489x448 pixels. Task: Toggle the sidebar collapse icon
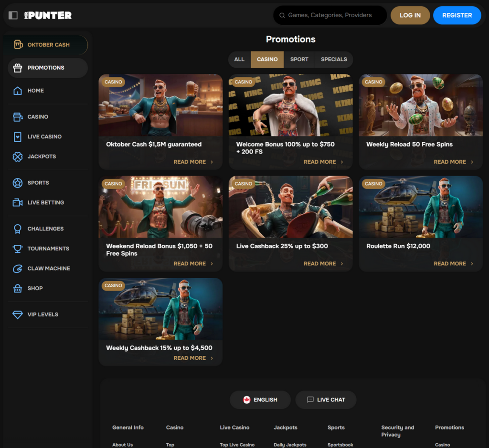tap(13, 15)
